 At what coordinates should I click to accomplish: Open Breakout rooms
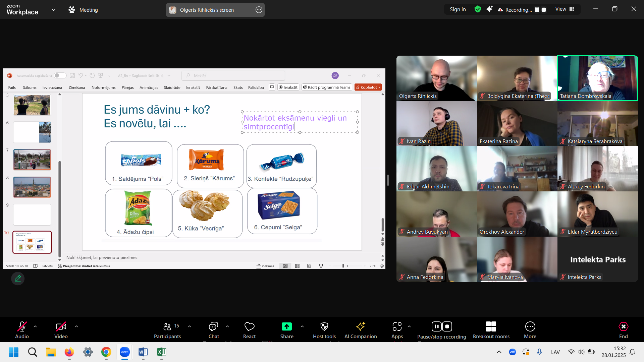491,330
